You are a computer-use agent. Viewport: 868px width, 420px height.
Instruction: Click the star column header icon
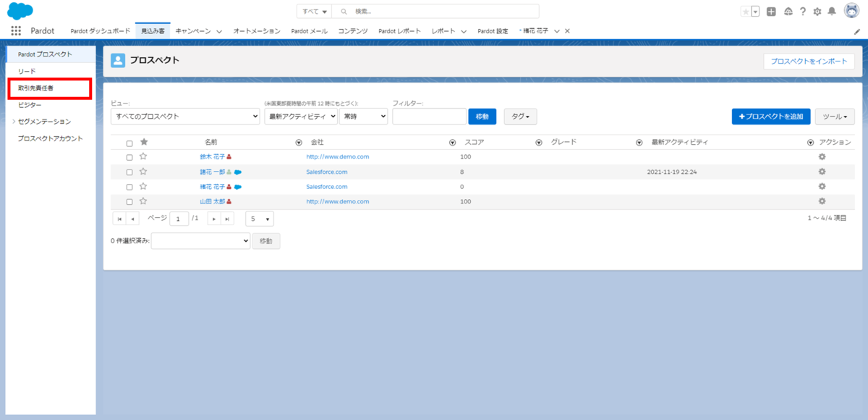point(143,142)
